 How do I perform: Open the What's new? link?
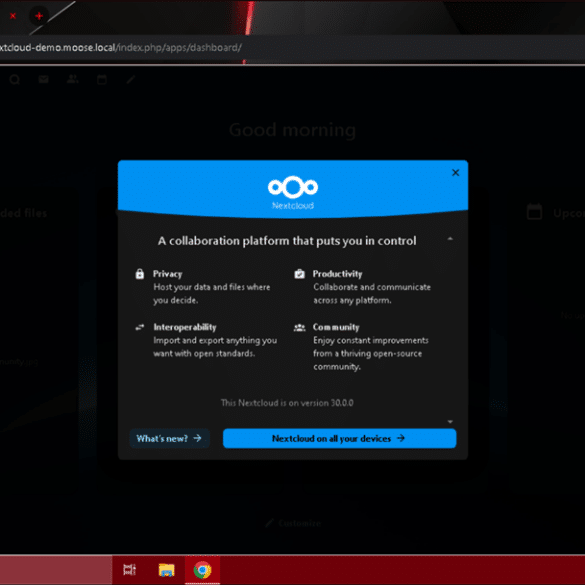pyautogui.click(x=169, y=438)
